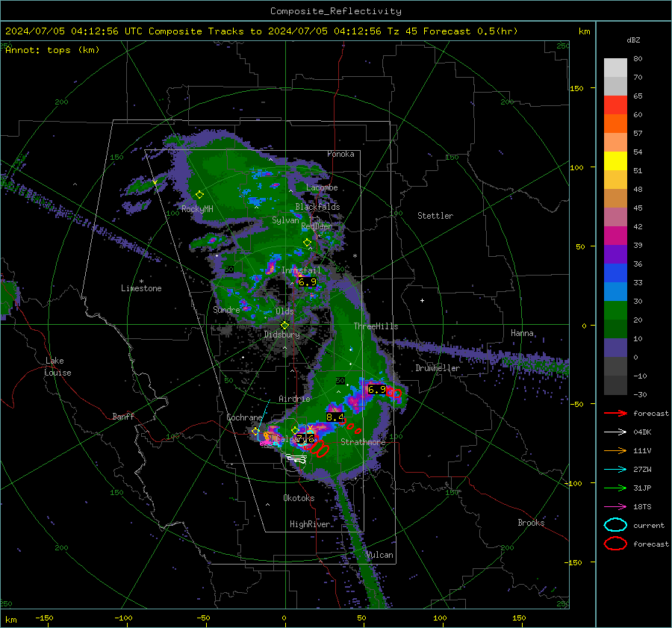Viewport: 672px width, 628px height.
Task: Select the white 04DK arrow legend entry
Action: 615,432
